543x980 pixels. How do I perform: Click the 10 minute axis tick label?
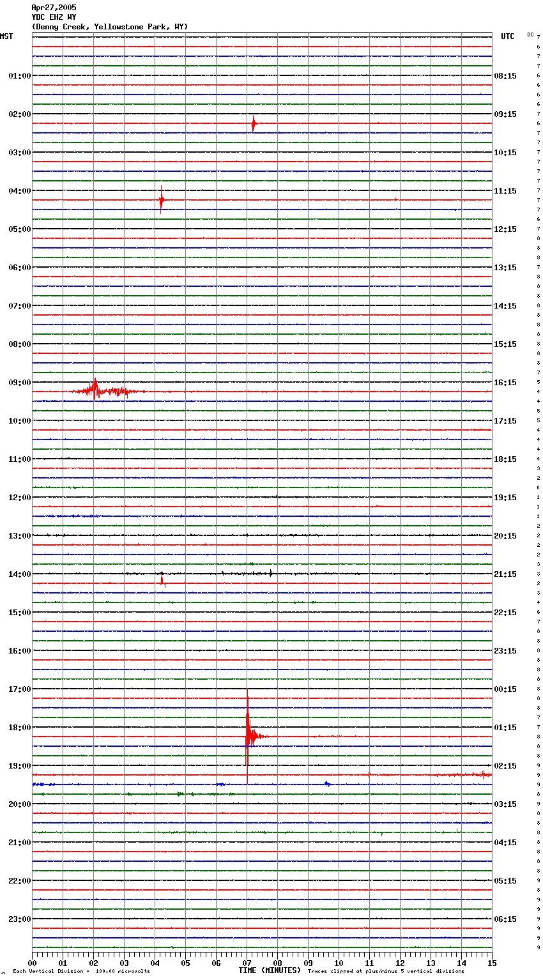pos(339,963)
